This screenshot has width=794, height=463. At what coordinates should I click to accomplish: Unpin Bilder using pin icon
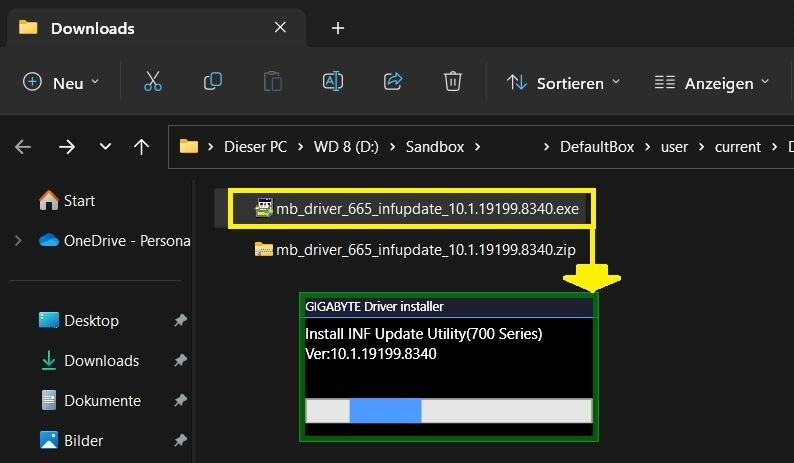[180, 440]
